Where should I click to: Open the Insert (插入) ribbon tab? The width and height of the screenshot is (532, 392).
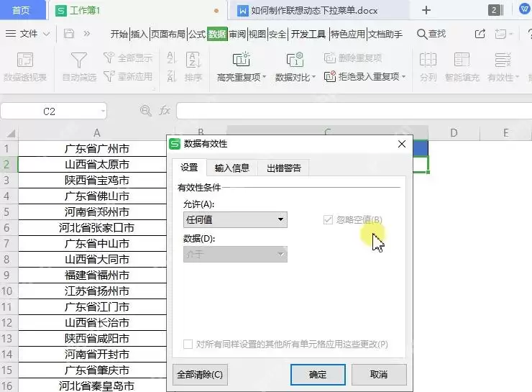point(139,34)
